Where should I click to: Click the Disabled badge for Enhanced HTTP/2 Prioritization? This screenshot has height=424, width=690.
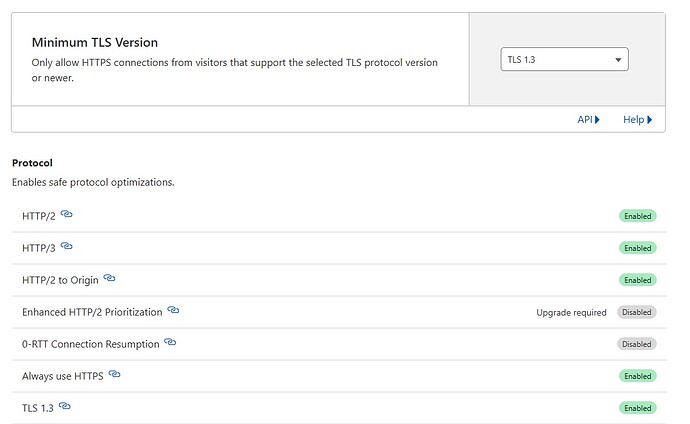pyautogui.click(x=636, y=312)
